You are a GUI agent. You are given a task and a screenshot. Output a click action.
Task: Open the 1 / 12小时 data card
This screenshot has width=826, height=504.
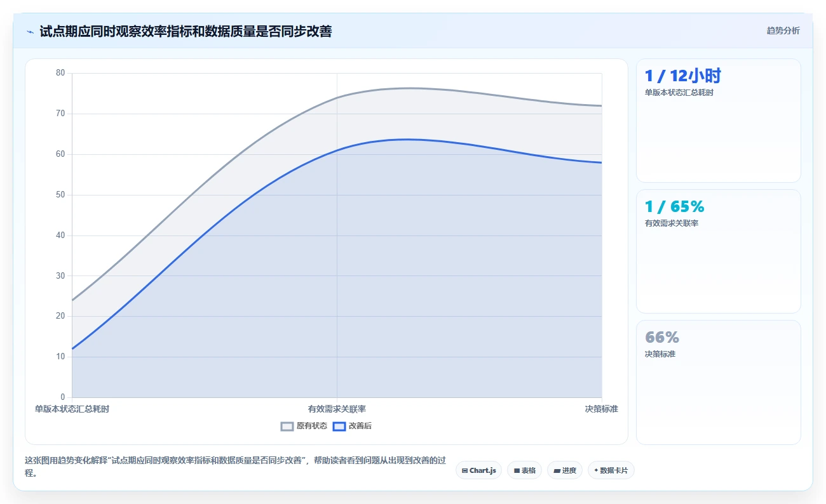pos(718,121)
